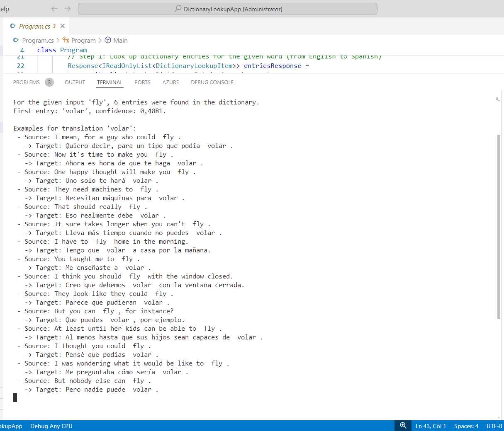Change encoding via UTF-8 status item

tap(494, 426)
